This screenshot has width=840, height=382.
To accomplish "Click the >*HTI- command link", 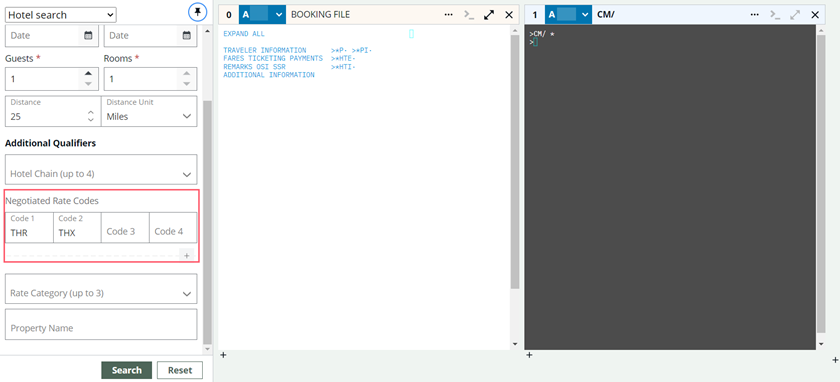I will coord(343,67).
